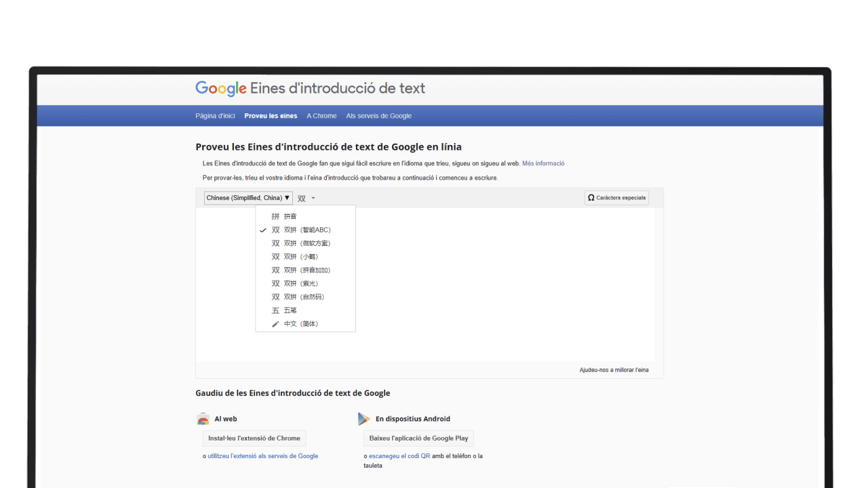Select handwriting input via the pencil icon
The image size is (868, 488).
coord(275,323)
